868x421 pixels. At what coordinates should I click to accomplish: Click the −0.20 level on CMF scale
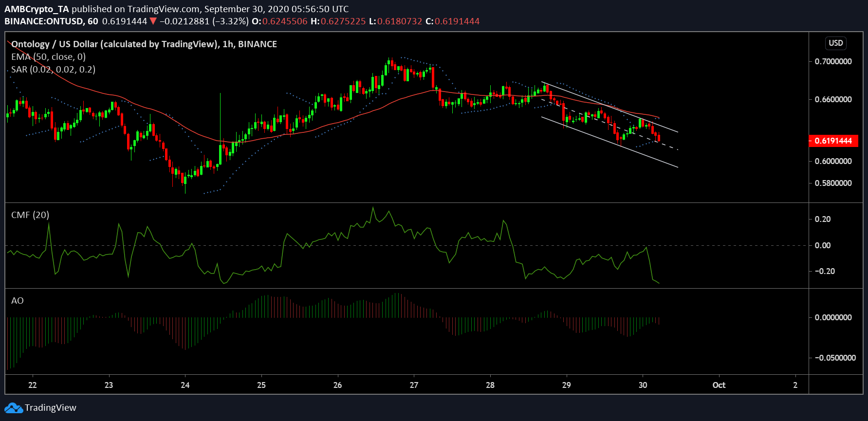pyautogui.click(x=824, y=271)
